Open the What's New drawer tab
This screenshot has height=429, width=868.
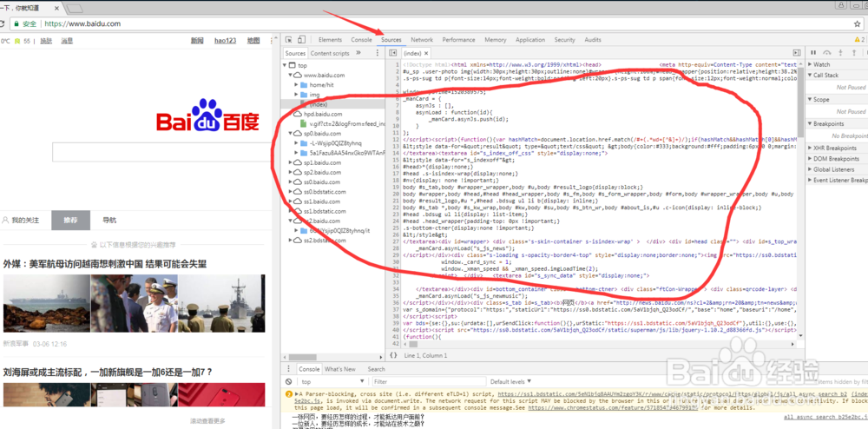tap(340, 369)
